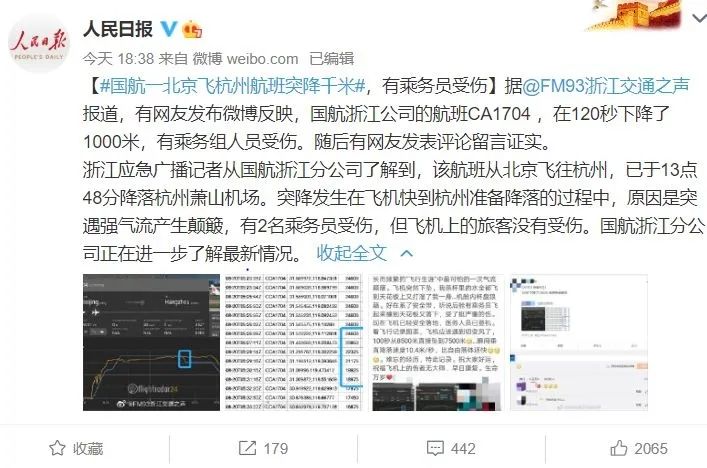Viewport: 707px width, 468px height.
Task: Open the @FM93浙江交通之声 mention
Action: (606, 85)
